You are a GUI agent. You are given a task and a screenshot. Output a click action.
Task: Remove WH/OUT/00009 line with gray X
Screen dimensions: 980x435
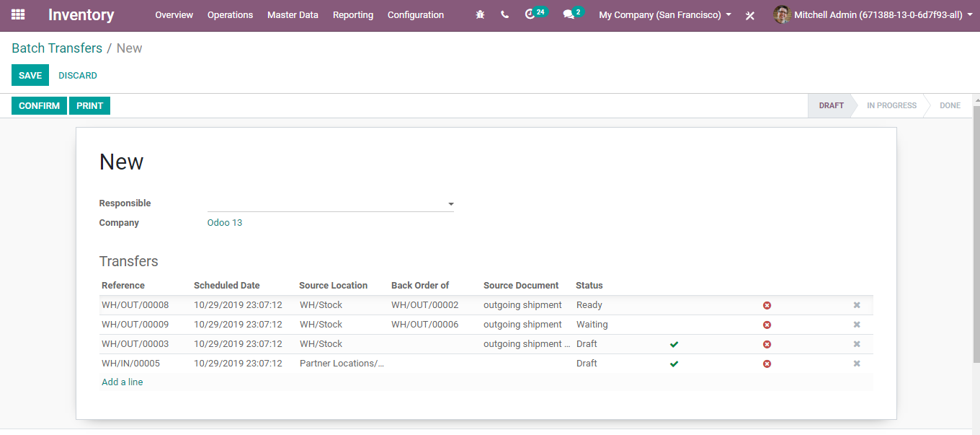point(857,325)
